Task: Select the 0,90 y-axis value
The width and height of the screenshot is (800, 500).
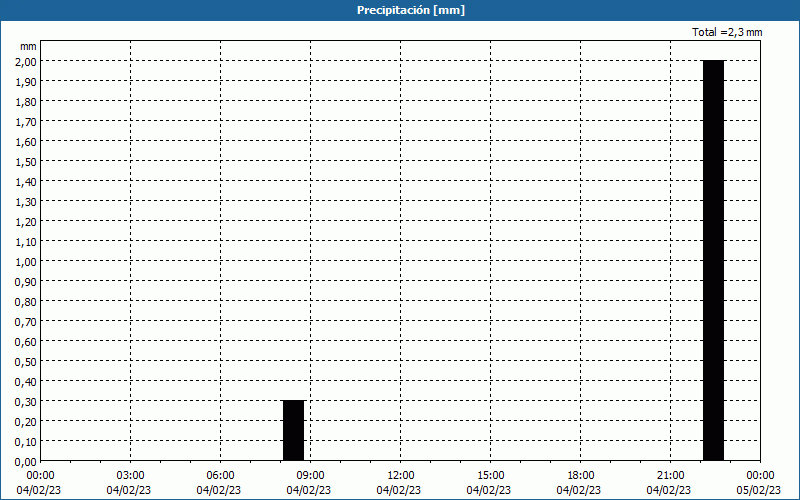Action: [x=27, y=282]
